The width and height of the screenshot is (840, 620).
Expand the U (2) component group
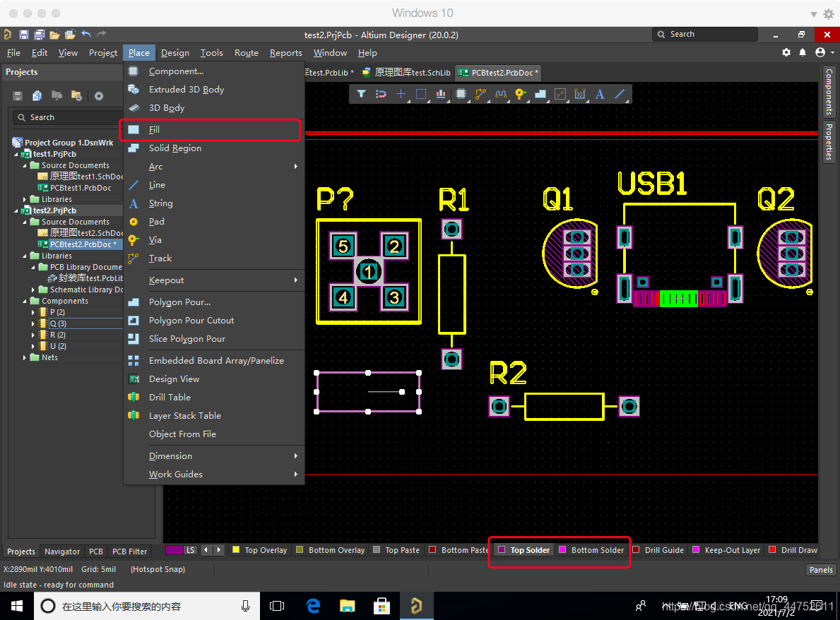(x=33, y=347)
